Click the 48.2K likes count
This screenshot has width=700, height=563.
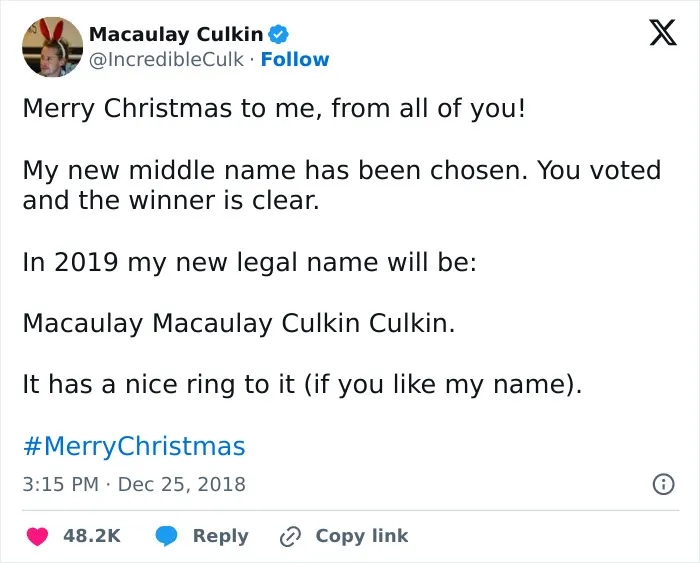tap(92, 536)
